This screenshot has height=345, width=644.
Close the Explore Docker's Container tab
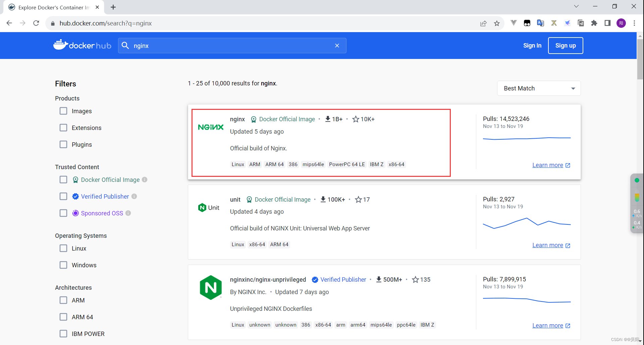(97, 7)
